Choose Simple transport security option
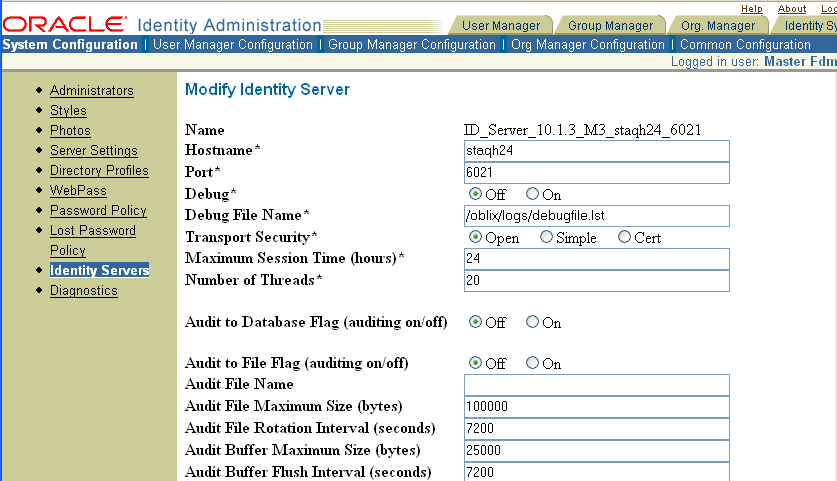Viewport: 837px width, 481px height. [546, 238]
